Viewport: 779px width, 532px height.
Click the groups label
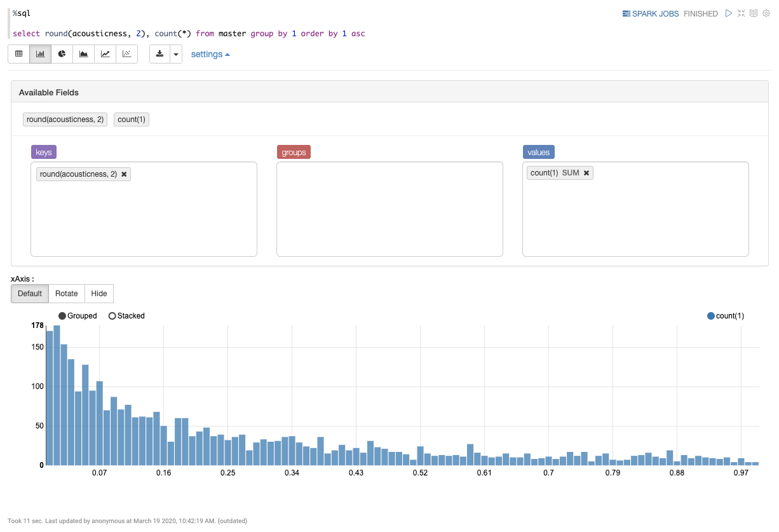[294, 152]
